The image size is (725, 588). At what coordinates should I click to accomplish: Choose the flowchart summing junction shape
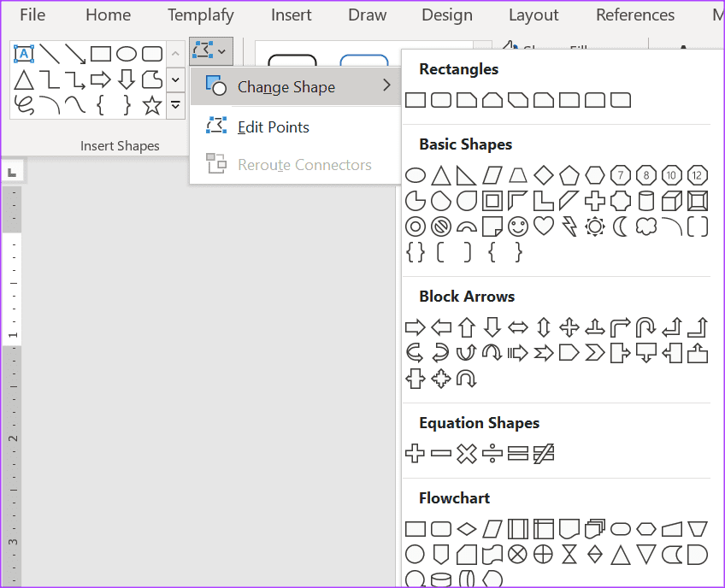518,555
